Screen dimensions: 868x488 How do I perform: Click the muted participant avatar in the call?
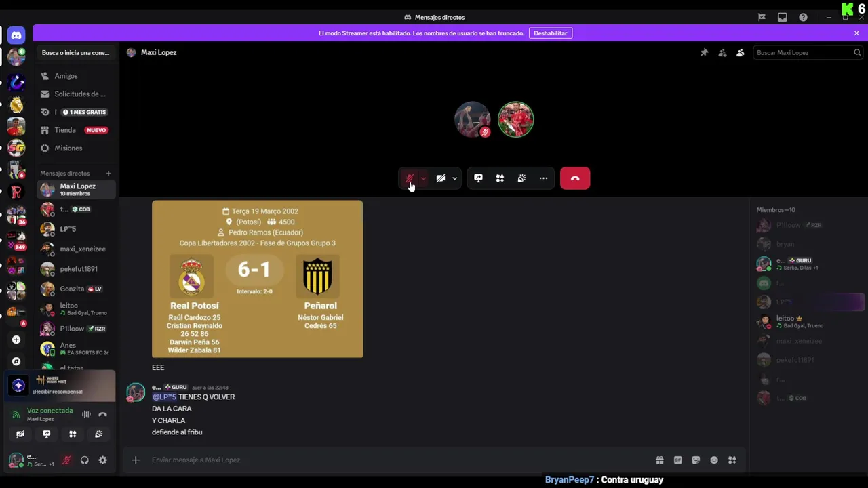pyautogui.click(x=472, y=119)
